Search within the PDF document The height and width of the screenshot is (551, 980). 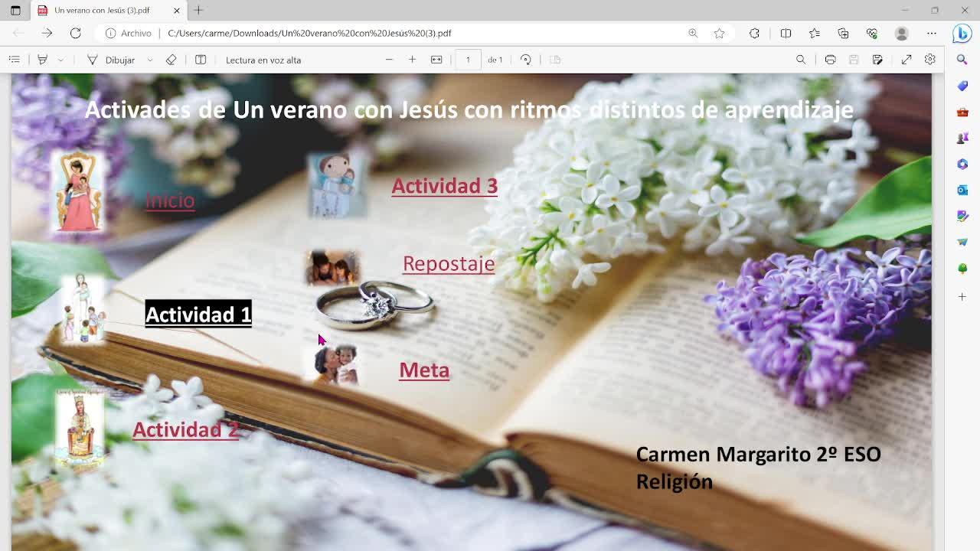(801, 60)
